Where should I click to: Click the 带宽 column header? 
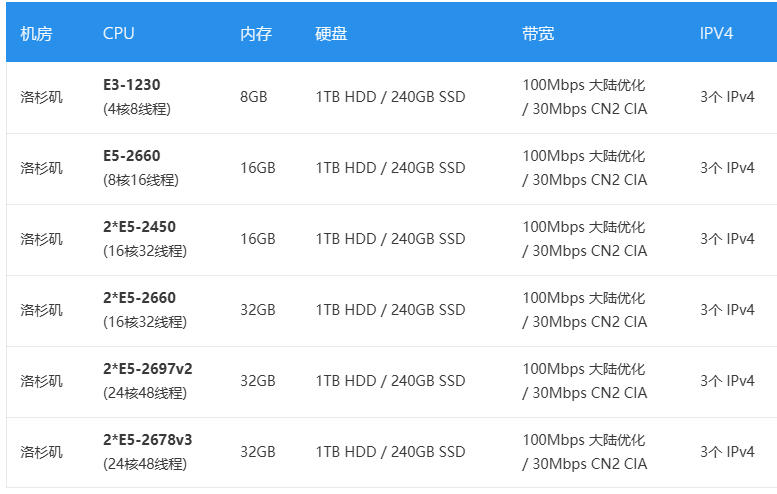point(538,34)
